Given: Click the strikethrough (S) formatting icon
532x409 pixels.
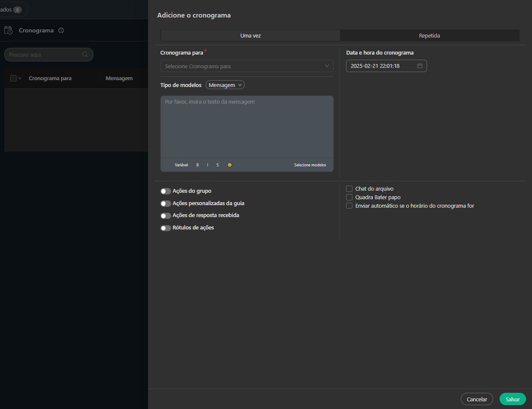Looking at the screenshot, I should click(x=218, y=165).
